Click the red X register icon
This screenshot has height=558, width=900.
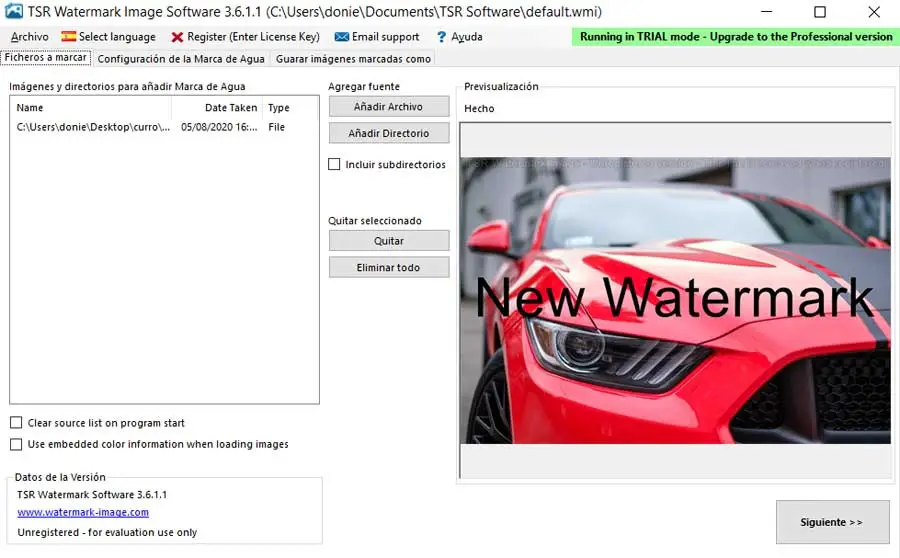[177, 37]
